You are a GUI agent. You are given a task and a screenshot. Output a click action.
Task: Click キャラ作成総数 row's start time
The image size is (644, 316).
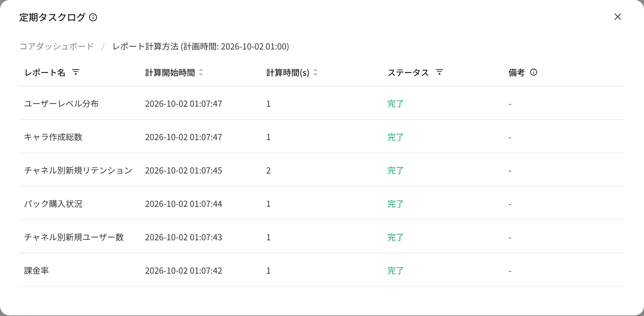(184, 137)
